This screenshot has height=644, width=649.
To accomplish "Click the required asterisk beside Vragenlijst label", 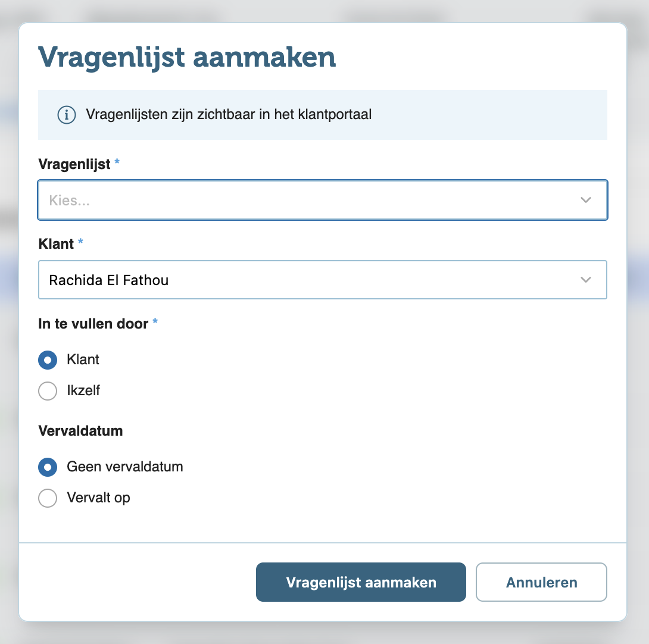I will tap(117, 161).
